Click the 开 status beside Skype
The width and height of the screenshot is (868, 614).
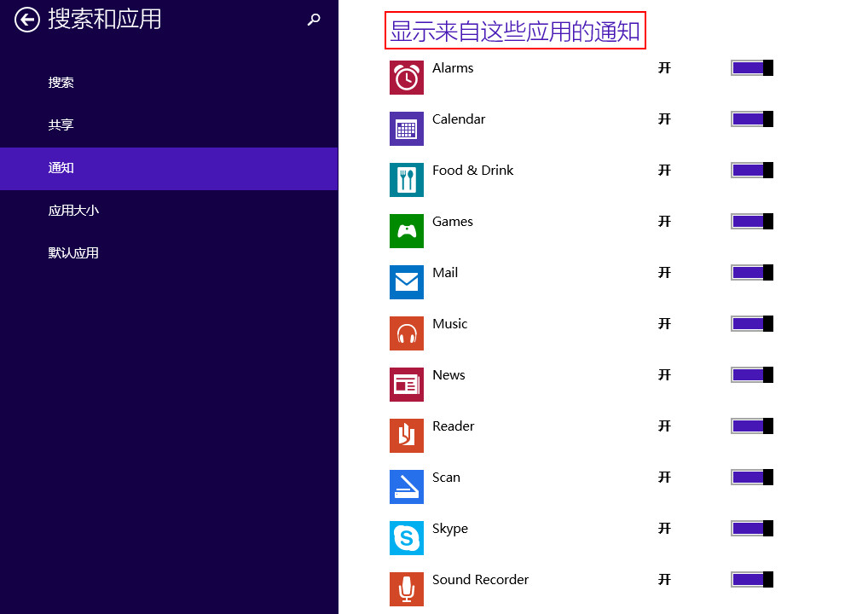click(x=664, y=528)
